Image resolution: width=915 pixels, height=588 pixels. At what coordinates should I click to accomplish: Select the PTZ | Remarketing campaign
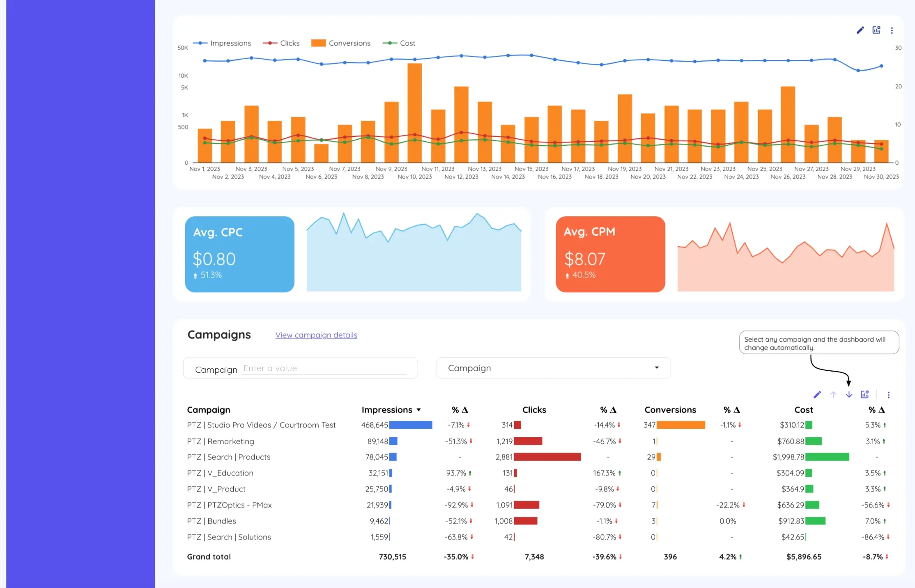point(221,441)
